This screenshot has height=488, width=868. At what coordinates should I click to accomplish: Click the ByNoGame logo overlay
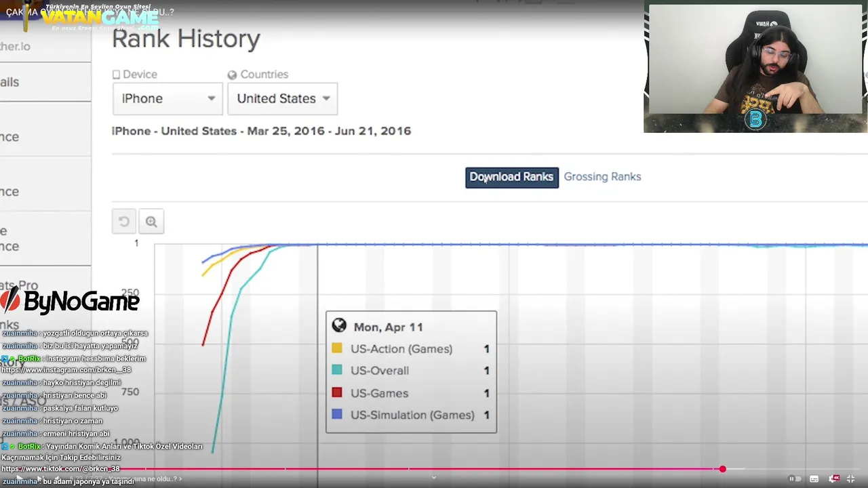coord(70,300)
